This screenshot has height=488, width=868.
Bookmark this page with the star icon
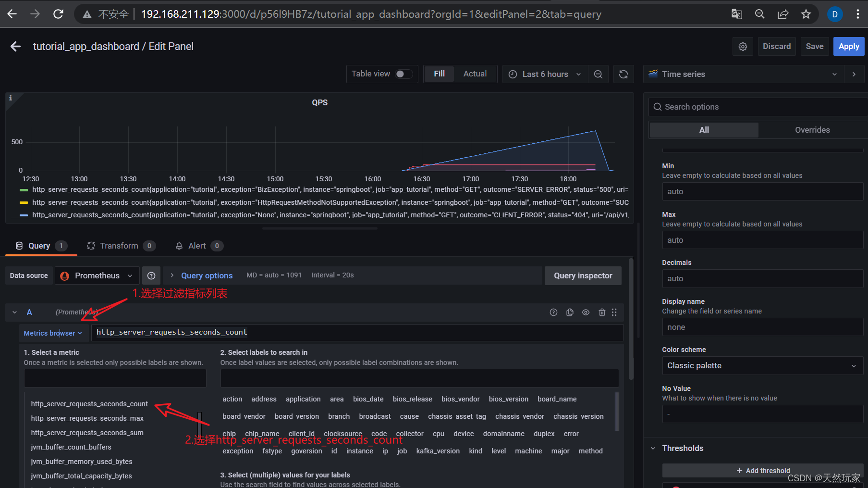[x=806, y=14]
